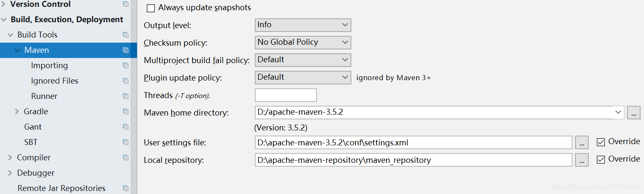Open Multiproject build fail policy dropdown
644x194 pixels.
(x=303, y=60)
